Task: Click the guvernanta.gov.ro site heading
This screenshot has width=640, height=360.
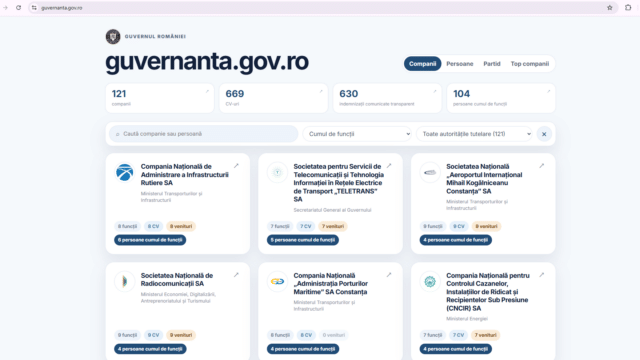Action: [x=207, y=62]
